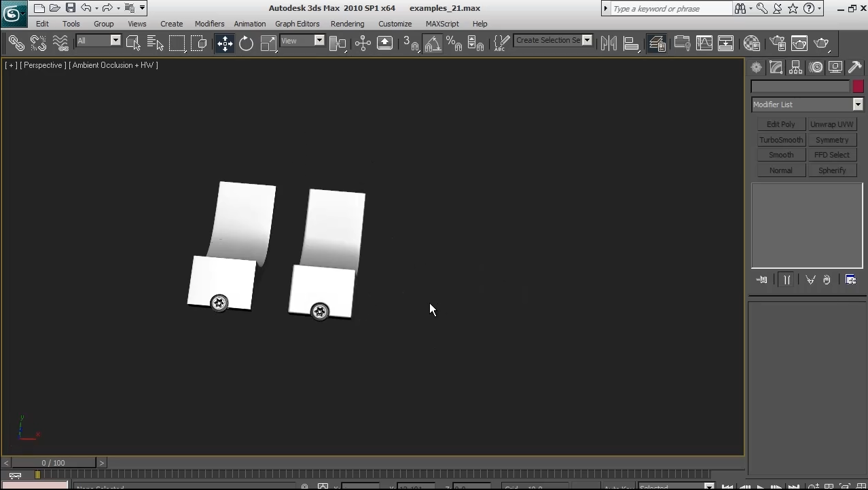
Task: Open Select by Name list tool
Action: 155,43
